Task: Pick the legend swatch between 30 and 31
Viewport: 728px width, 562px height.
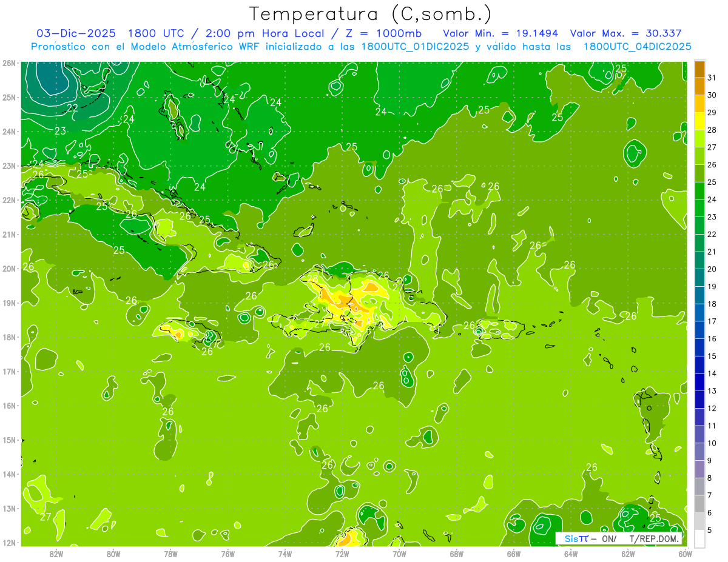Action: [699, 86]
